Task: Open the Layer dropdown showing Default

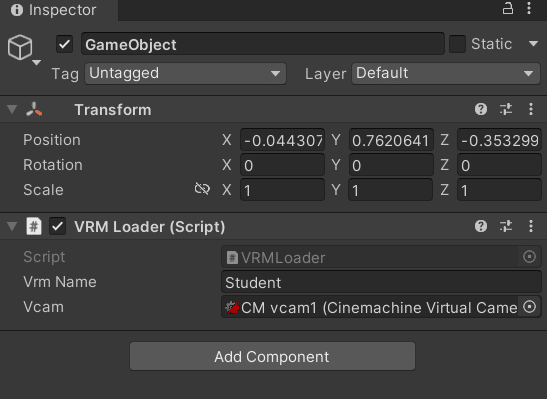Action: (446, 74)
